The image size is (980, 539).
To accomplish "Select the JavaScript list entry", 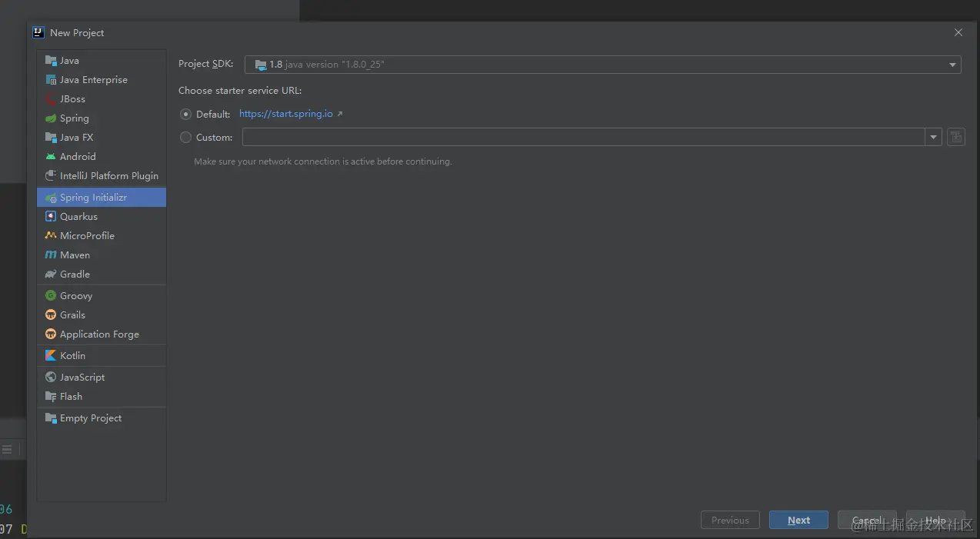I will point(102,378).
